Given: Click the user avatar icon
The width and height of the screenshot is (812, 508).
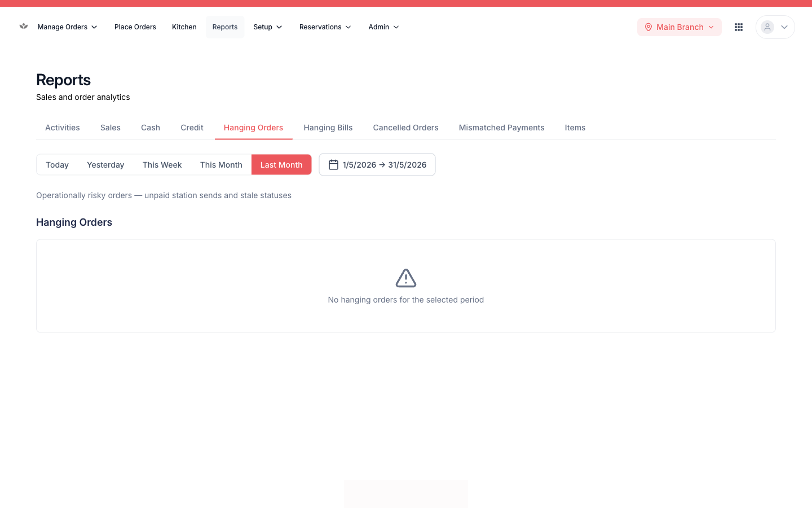Looking at the screenshot, I should (767, 27).
